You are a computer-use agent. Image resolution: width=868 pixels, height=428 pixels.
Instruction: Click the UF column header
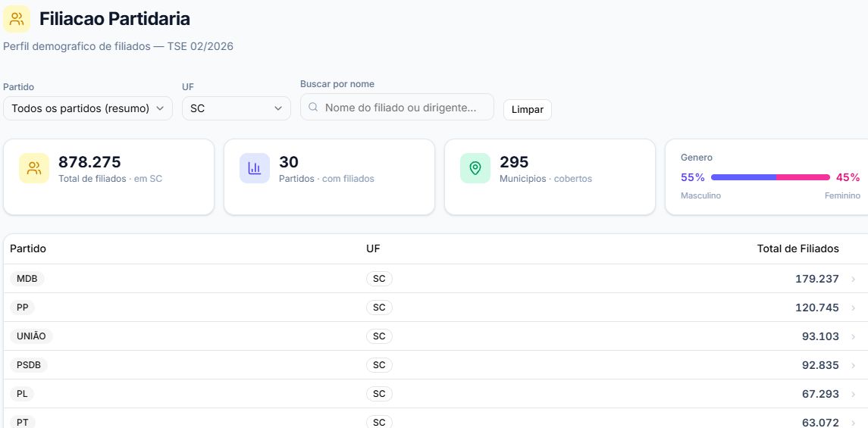coord(373,248)
